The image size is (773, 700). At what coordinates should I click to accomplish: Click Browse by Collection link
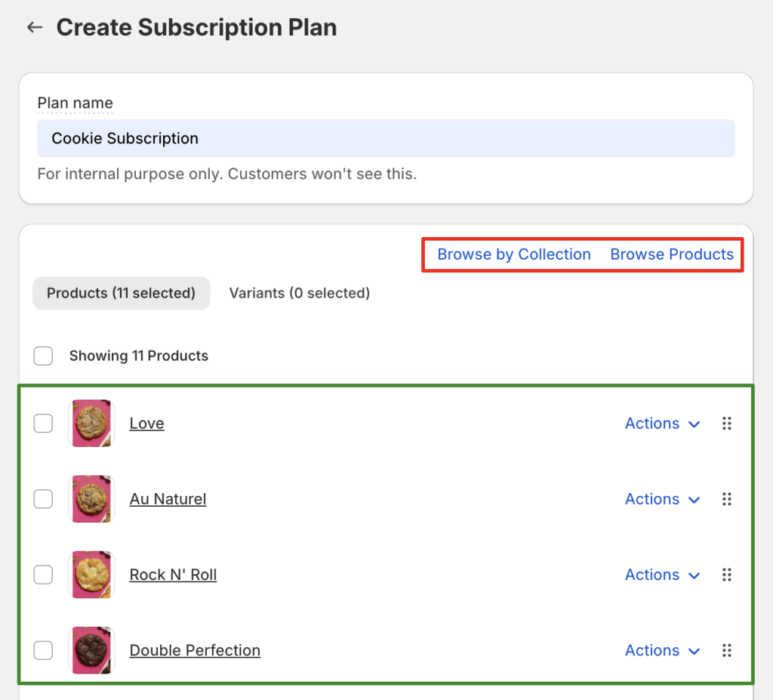(514, 254)
